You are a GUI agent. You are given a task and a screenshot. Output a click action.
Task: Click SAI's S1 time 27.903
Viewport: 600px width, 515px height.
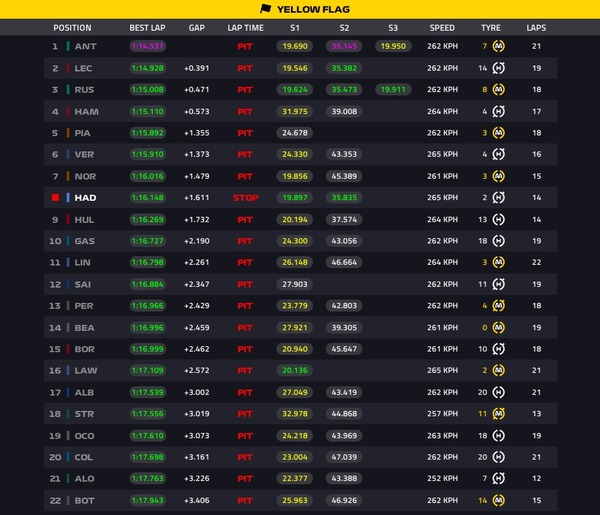[295, 284]
